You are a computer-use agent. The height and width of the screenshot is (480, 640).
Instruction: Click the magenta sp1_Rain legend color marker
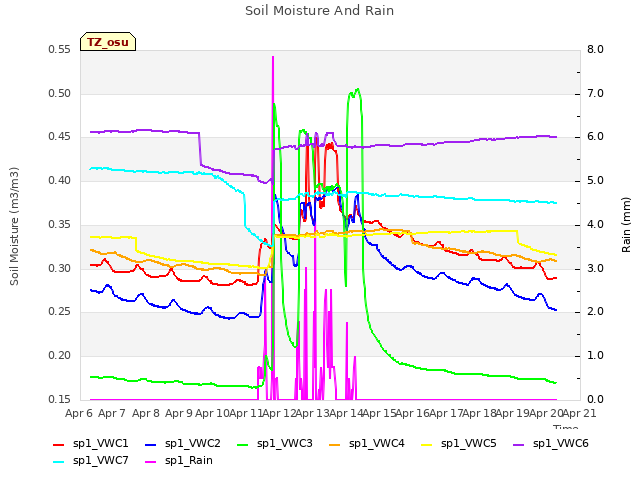coord(151,462)
